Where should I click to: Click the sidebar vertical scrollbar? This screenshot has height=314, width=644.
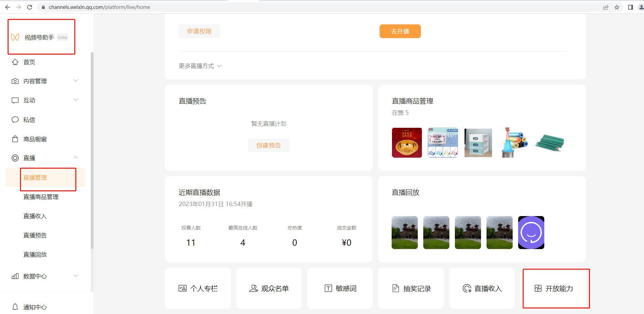click(x=92, y=150)
